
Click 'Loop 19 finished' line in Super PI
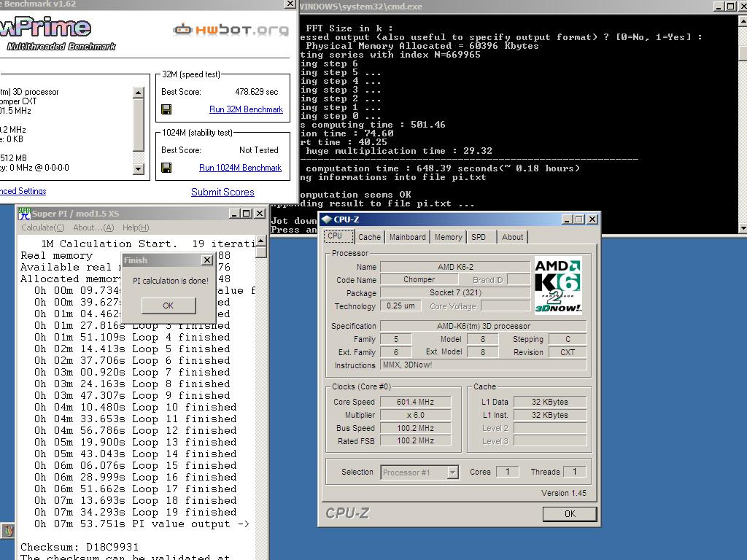coord(135,512)
